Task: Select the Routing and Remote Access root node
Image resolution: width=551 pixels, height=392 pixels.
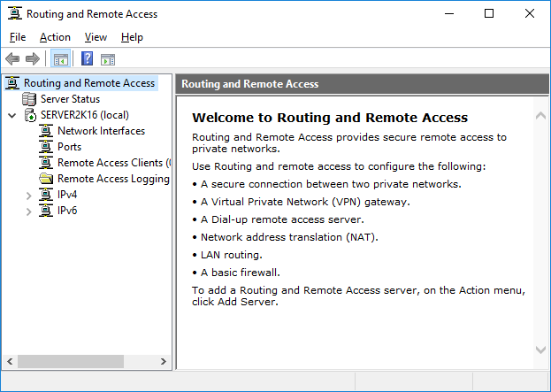Action: click(x=89, y=83)
